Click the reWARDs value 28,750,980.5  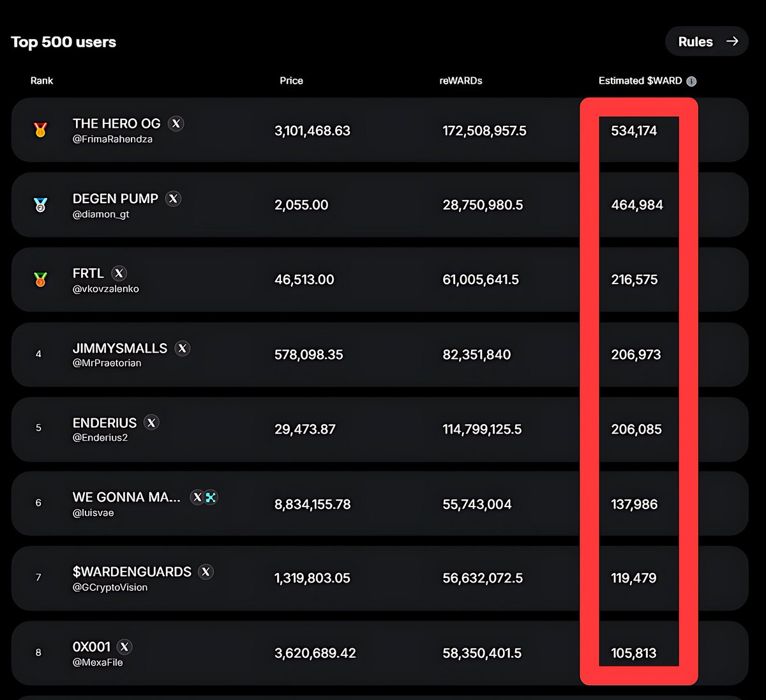483,205
